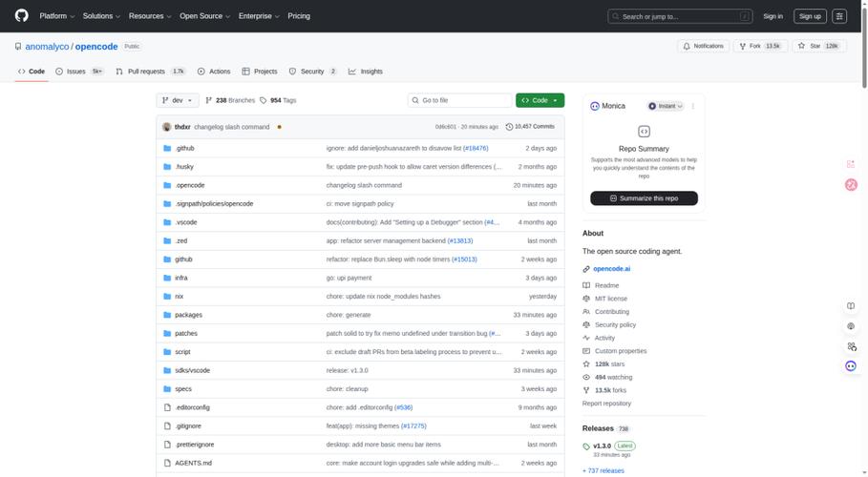
Task: Click the Report repository link
Action: tap(606, 404)
